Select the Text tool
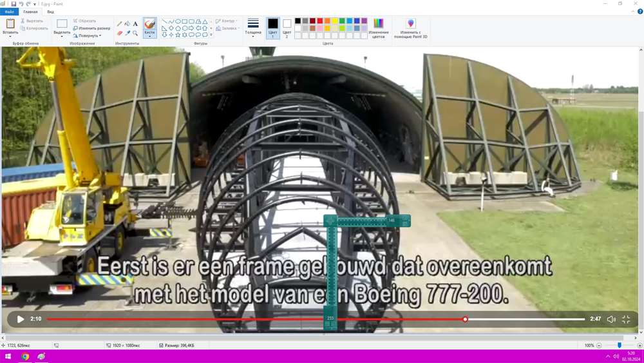This screenshot has height=363, width=644. [x=135, y=24]
